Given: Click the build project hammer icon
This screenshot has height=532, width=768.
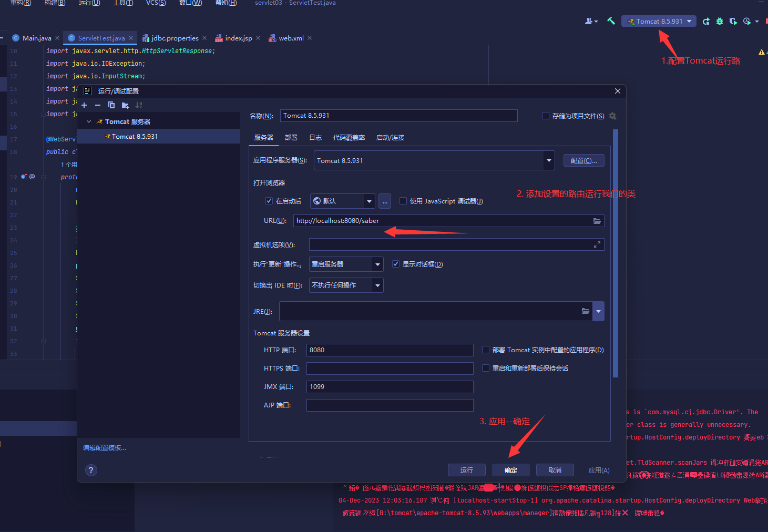Looking at the screenshot, I should point(611,21).
